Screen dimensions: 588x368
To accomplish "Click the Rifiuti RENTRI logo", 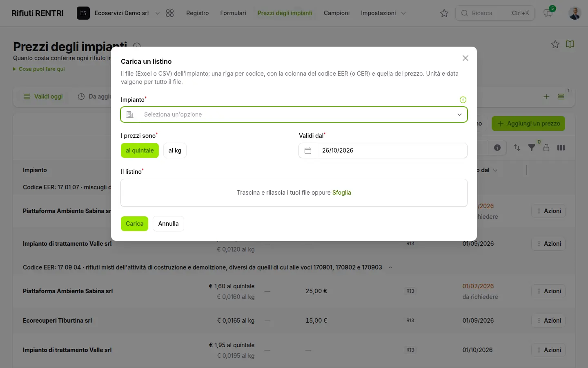I will point(38,13).
